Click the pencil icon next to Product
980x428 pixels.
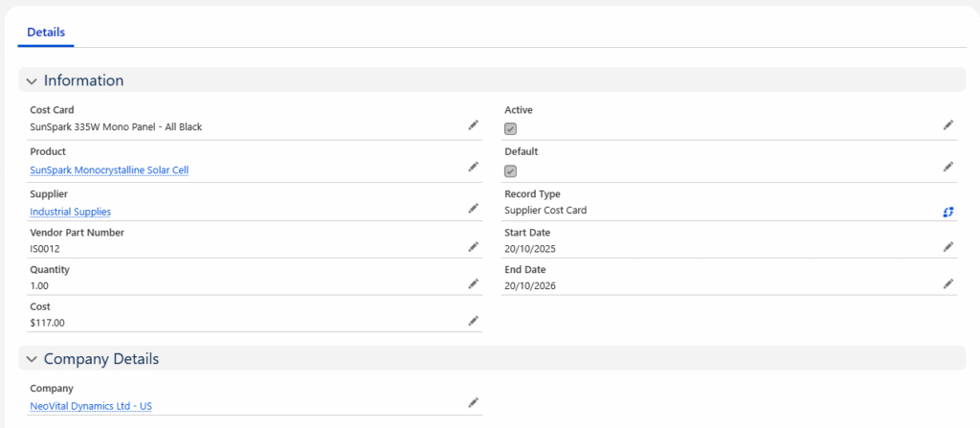click(473, 167)
